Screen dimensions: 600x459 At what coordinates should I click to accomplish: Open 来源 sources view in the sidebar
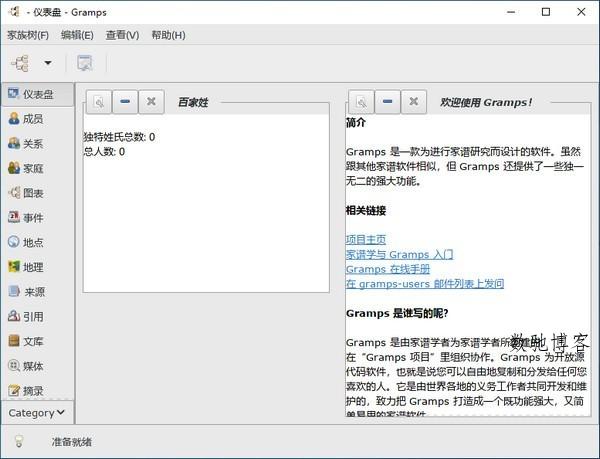click(37, 292)
